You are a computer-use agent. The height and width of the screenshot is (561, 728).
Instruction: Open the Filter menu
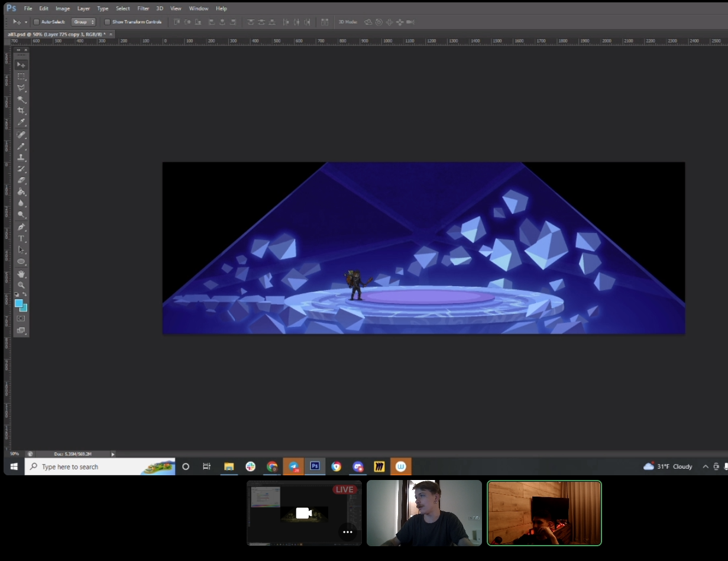[x=143, y=8]
